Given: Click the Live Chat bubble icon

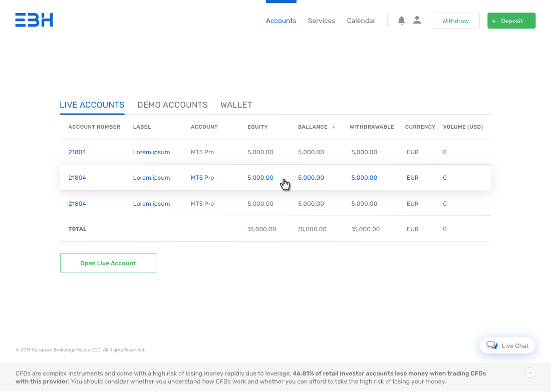Looking at the screenshot, I should (491, 345).
